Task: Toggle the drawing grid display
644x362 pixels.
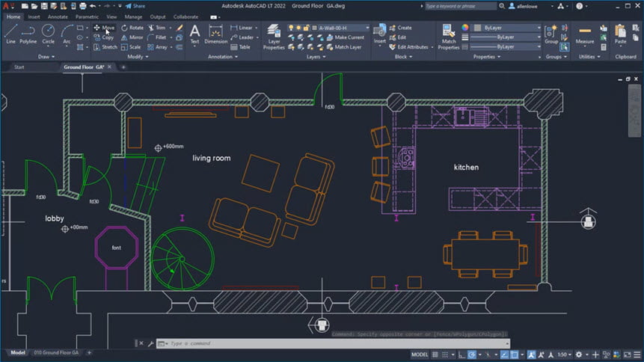Action: click(435, 355)
